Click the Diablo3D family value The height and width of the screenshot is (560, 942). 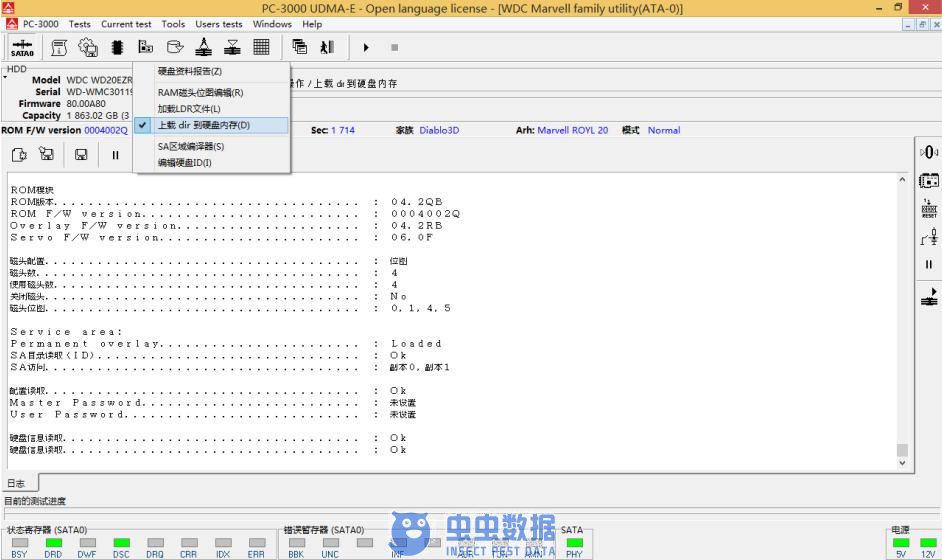[439, 130]
